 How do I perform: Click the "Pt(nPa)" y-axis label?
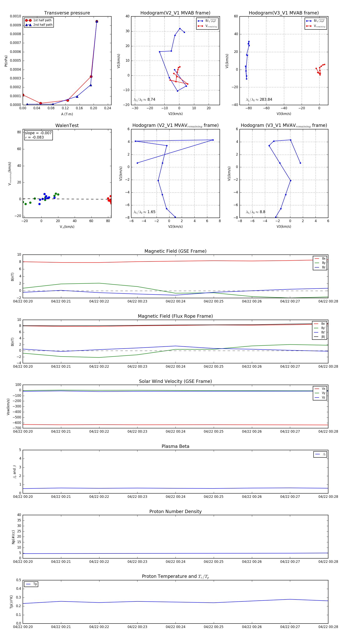(x=6, y=61)
